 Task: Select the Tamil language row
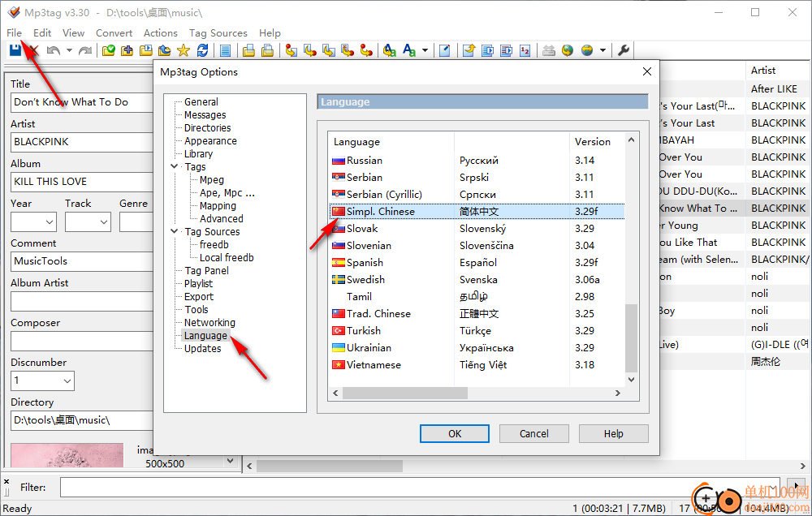[x=477, y=297]
